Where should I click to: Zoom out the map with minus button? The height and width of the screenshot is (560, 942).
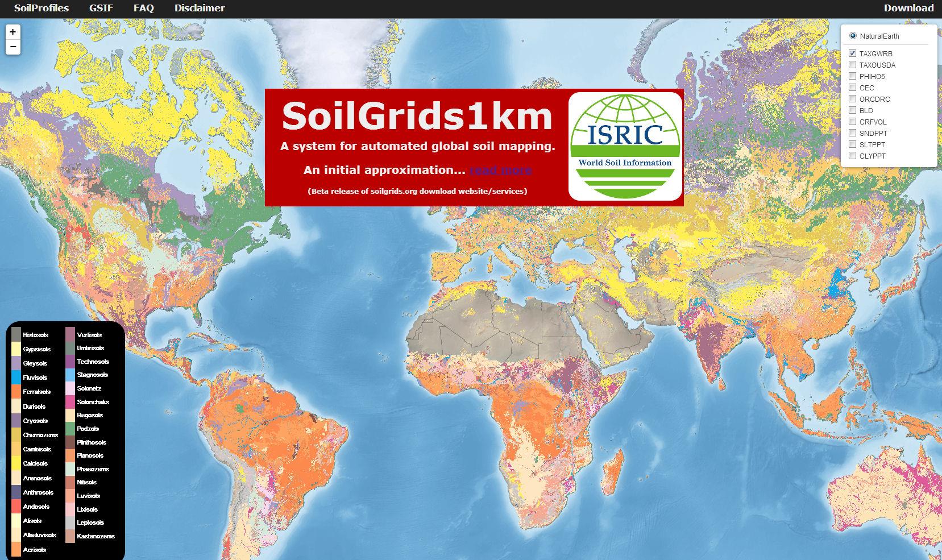click(13, 47)
